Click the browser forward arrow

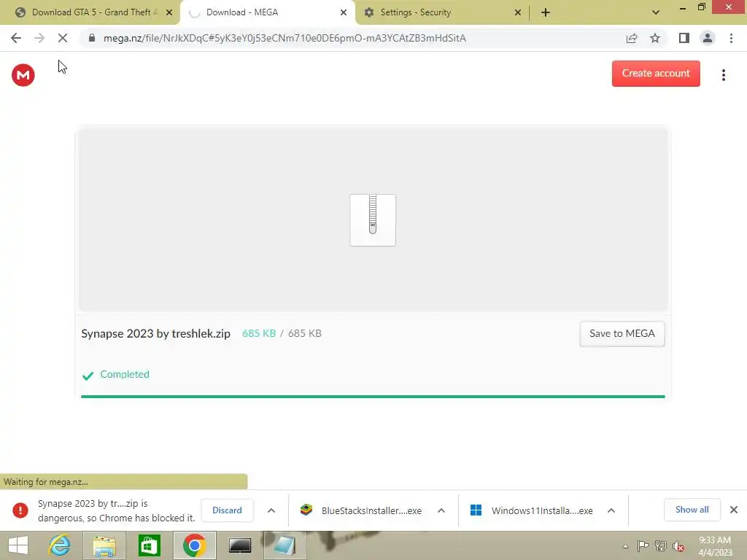click(x=39, y=38)
